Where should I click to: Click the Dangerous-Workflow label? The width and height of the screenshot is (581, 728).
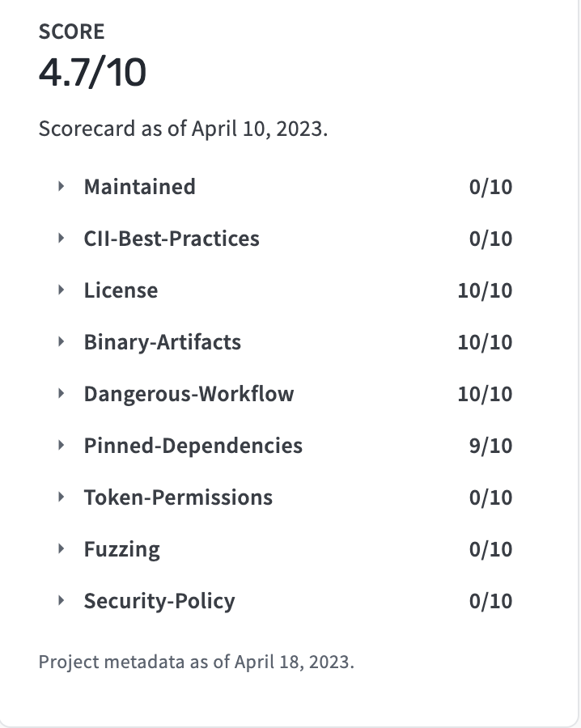pyautogui.click(x=189, y=394)
